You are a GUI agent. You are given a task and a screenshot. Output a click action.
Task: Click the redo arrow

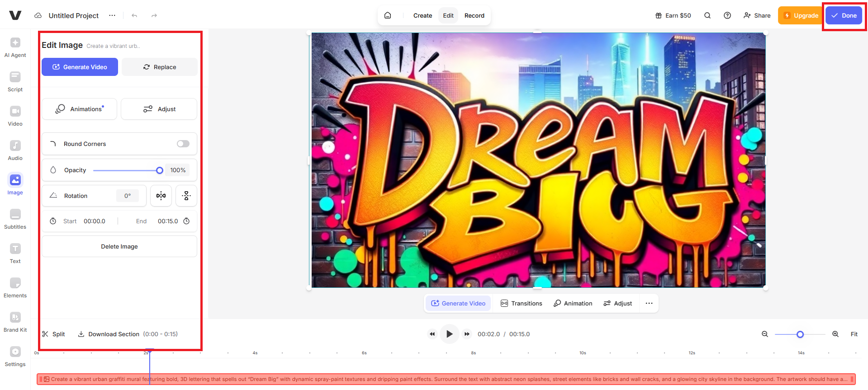tap(154, 15)
